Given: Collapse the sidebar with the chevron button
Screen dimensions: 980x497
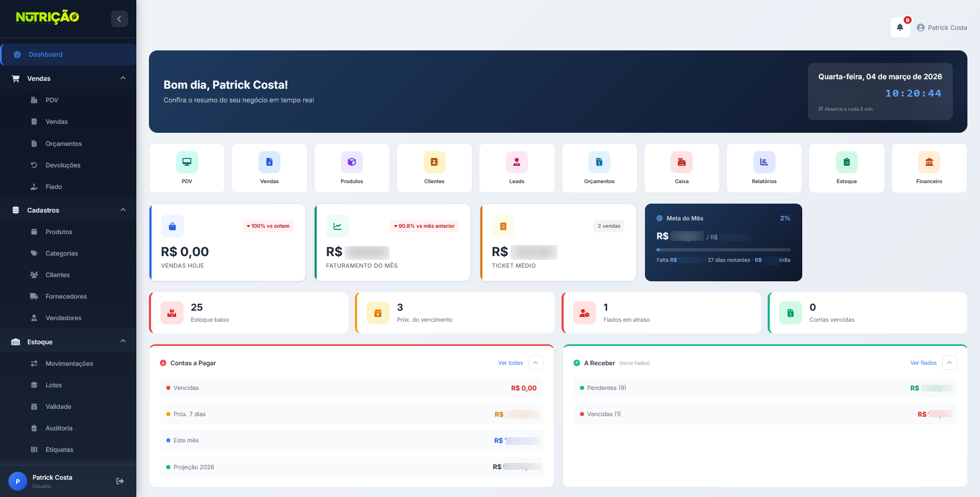Looking at the screenshot, I should pyautogui.click(x=119, y=18).
